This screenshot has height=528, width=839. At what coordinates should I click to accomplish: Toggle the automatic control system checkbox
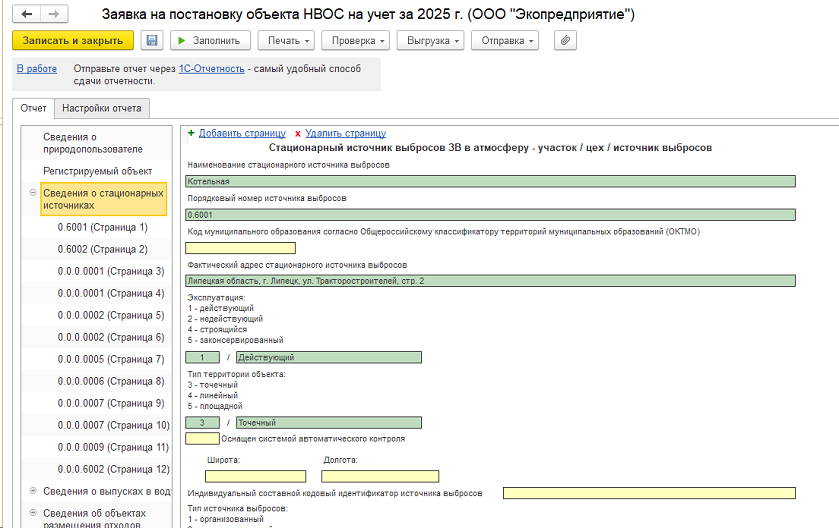pos(202,438)
